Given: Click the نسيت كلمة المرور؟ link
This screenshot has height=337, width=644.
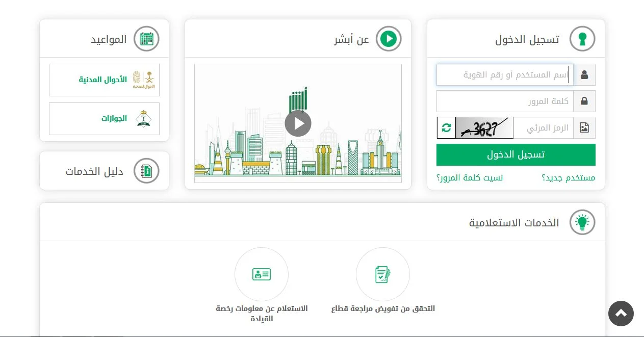Looking at the screenshot, I should (469, 178).
